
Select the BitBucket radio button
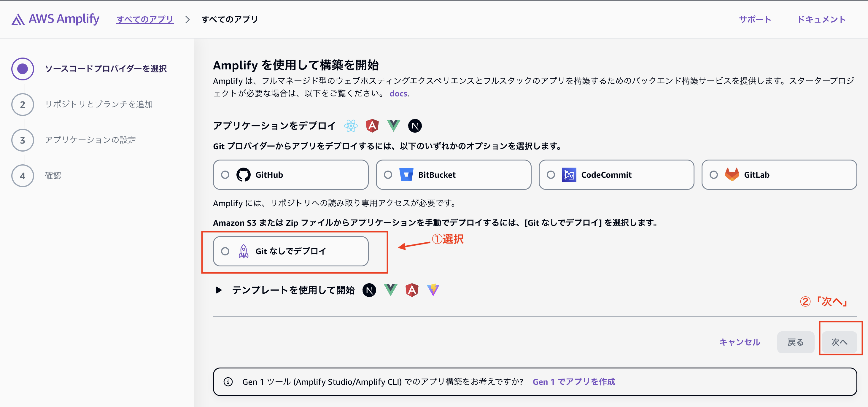coord(388,174)
